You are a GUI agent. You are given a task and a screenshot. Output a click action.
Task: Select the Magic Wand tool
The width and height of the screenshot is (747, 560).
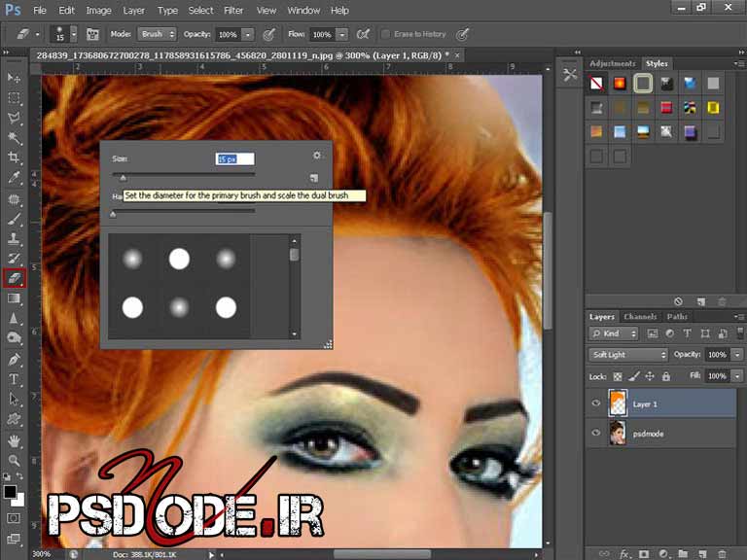[x=14, y=138]
